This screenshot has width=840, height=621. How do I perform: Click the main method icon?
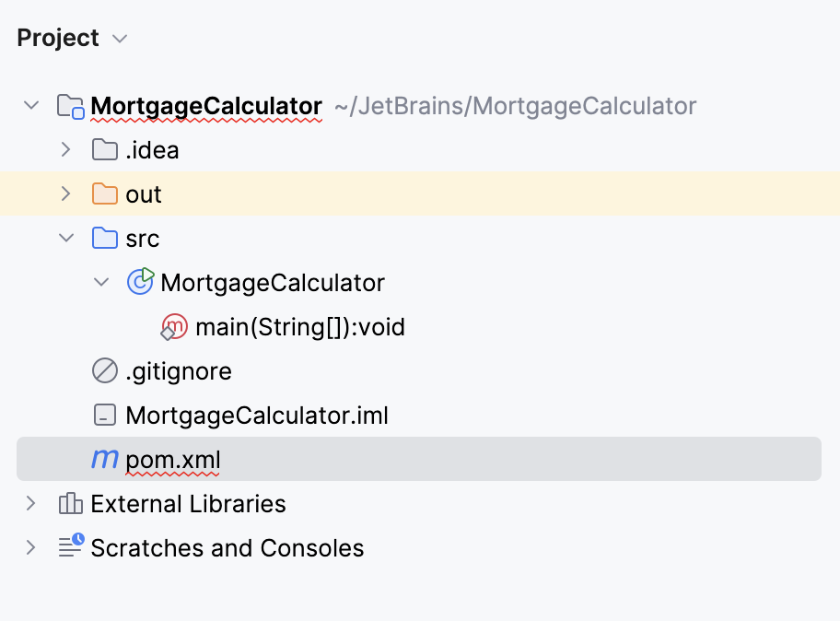coord(174,326)
